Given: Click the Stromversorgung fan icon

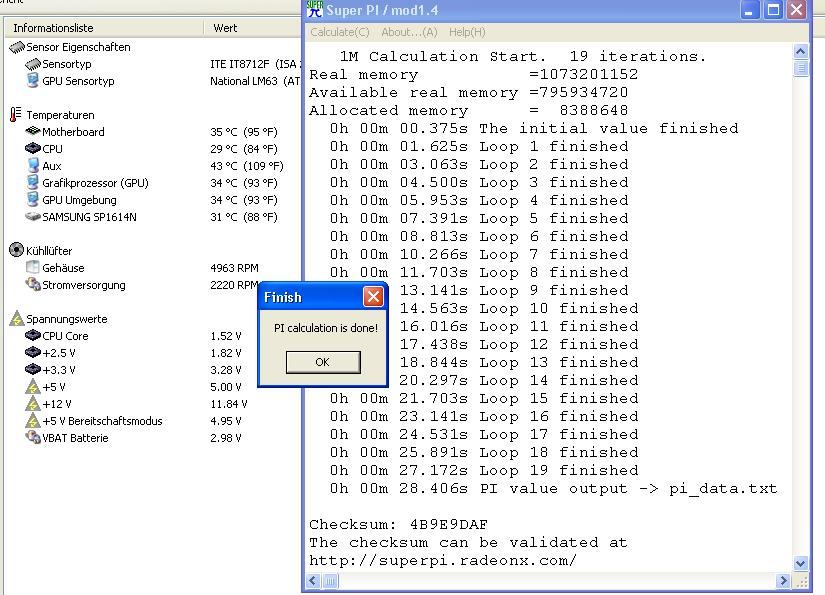Looking at the screenshot, I should [33, 284].
